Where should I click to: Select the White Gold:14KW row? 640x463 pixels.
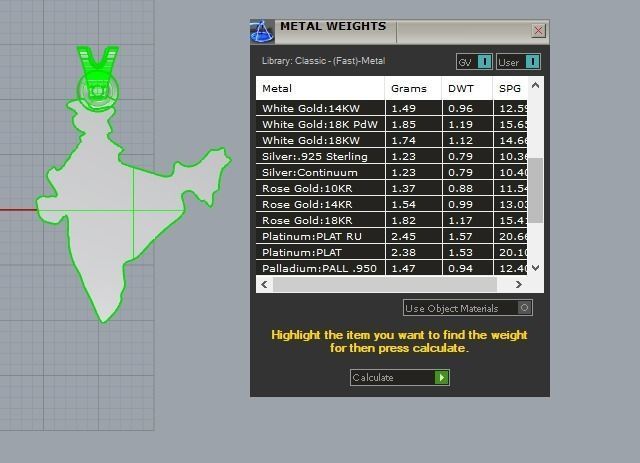[x=391, y=108]
